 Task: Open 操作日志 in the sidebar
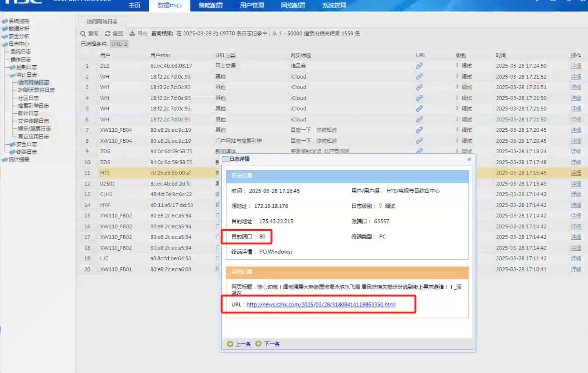[x=21, y=60]
